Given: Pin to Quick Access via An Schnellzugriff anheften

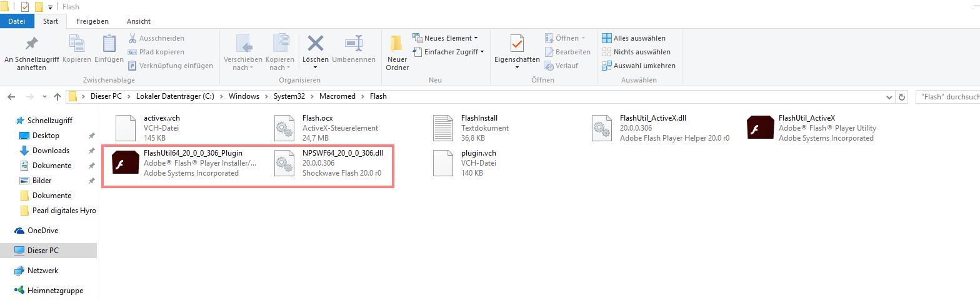Looking at the screenshot, I should [31, 53].
